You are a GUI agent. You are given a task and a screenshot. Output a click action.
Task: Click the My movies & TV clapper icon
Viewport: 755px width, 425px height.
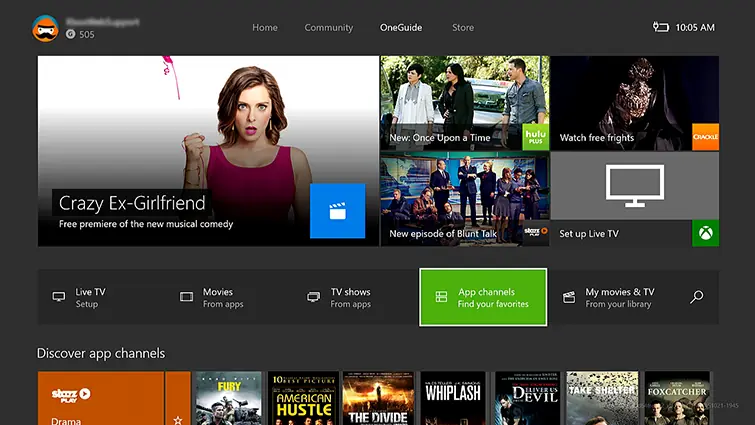569,297
